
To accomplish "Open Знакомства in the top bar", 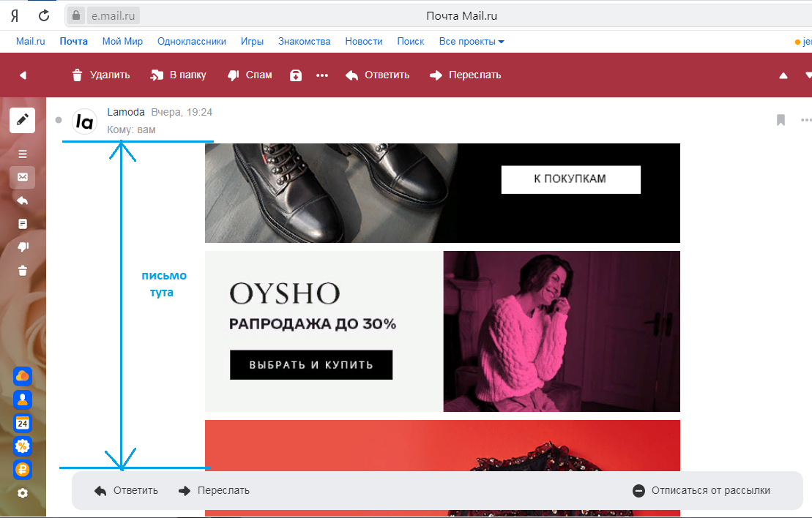I will pos(305,42).
